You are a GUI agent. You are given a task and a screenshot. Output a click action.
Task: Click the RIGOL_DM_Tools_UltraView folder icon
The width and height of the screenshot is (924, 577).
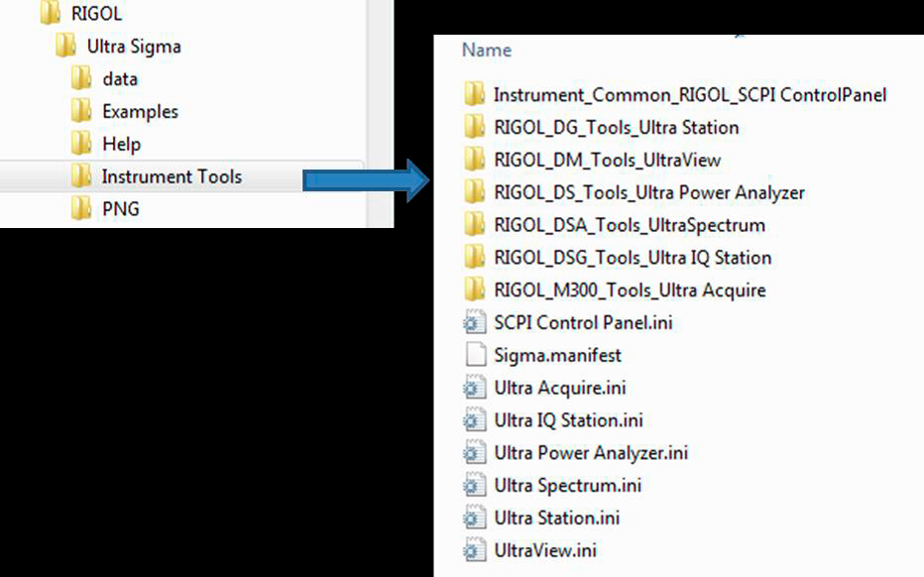pyautogui.click(x=474, y=160)
